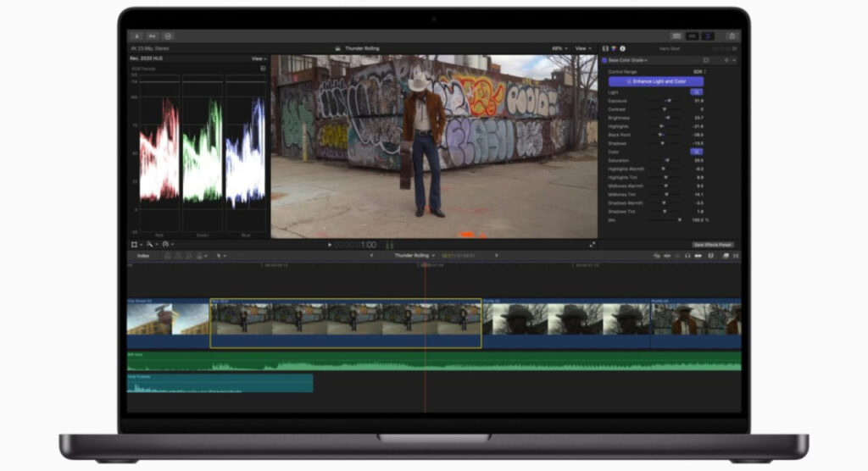Viewport: 868px width, 471px height.
Task: Open the keyword editor key icon
Action: (x=152, y=36)
